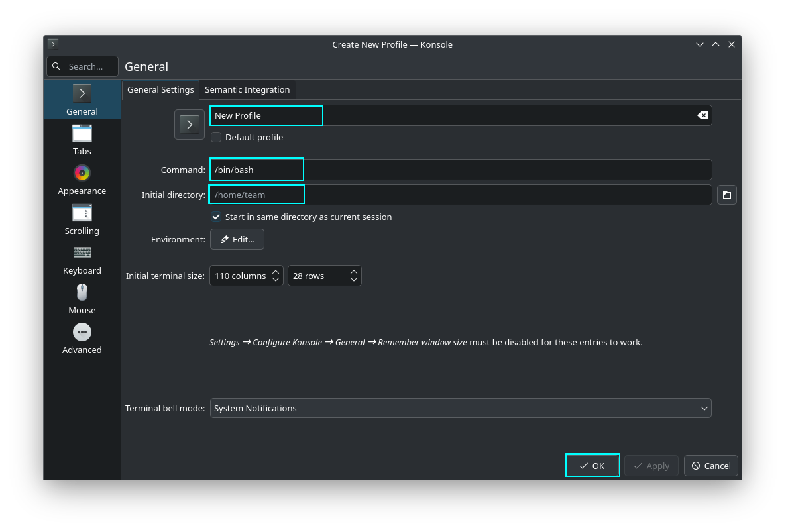Click the profile icon button to change it
This screenshot has width=786, height=532.
[x=189, y=125]
